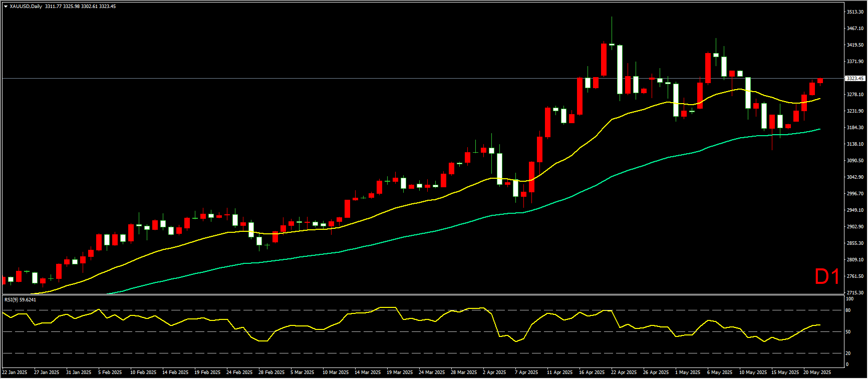Click the 3371.90 price axis label
This screenshot has height=379, width=868.
tap(855, 62)
